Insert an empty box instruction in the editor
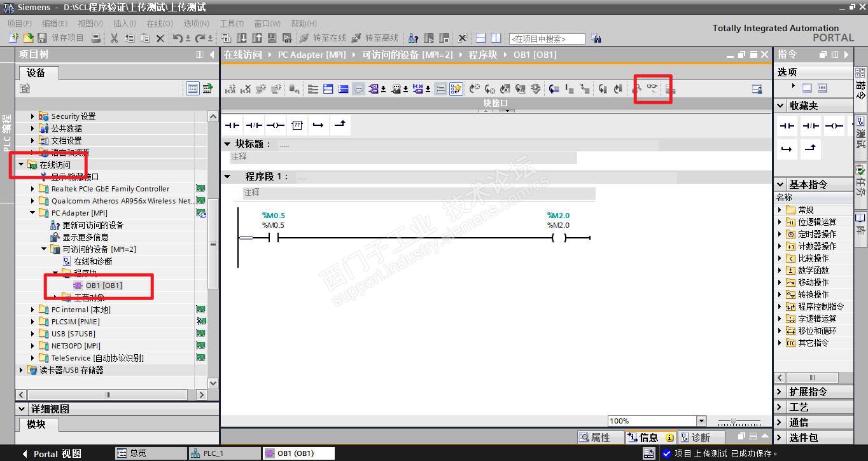Viewport: 868px width, 461px height. click(297, 125)
